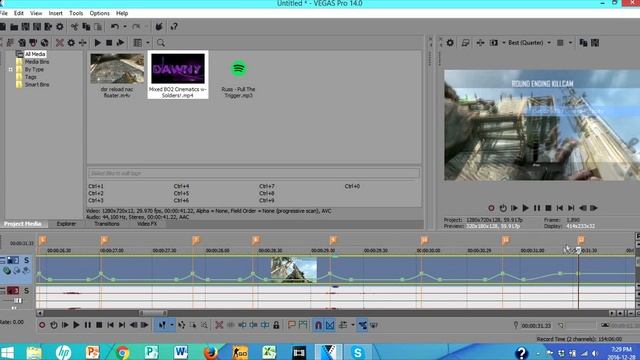Open the Insert menu
This screenshot has height=360, width=640.
pyautogui.click(x=56, y=13)
